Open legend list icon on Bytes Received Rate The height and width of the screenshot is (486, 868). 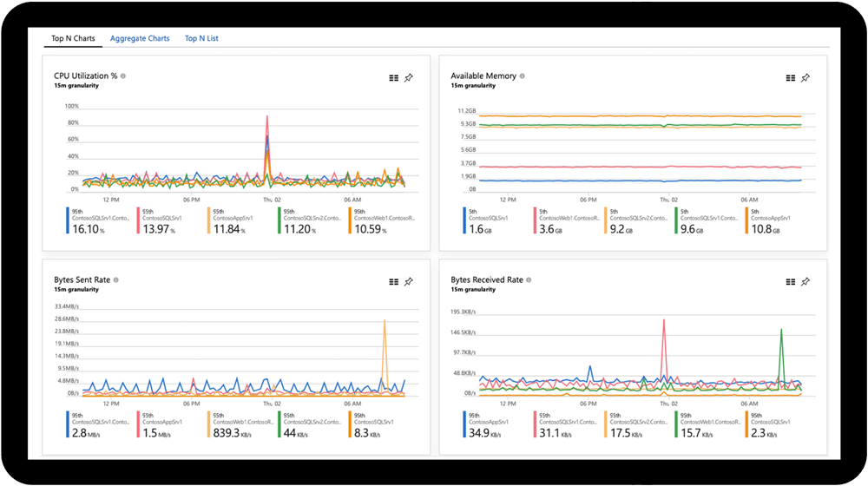pos(791,282)
